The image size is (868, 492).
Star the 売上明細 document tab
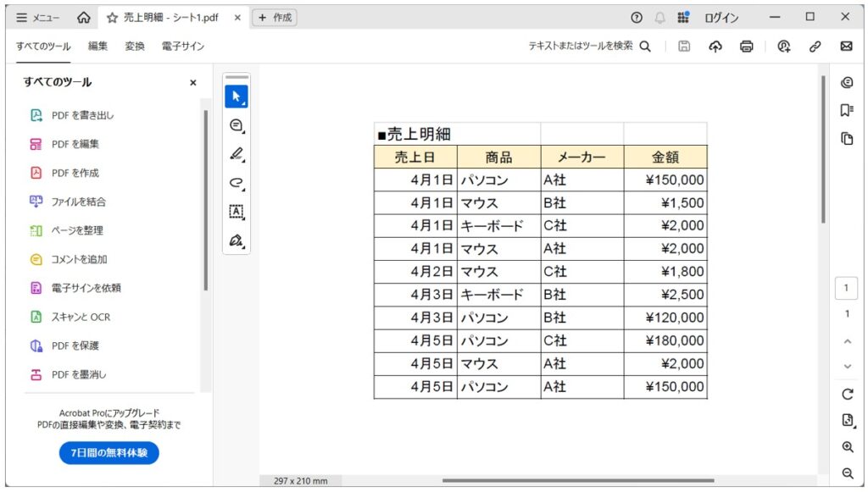click(x=112, y=18)
